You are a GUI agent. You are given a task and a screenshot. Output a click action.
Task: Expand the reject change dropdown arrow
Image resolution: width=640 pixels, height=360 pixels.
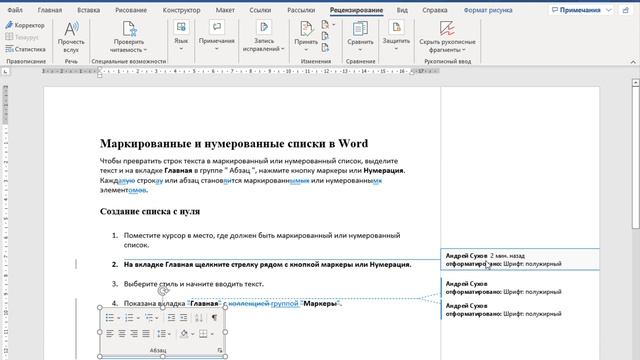(334, 25)
